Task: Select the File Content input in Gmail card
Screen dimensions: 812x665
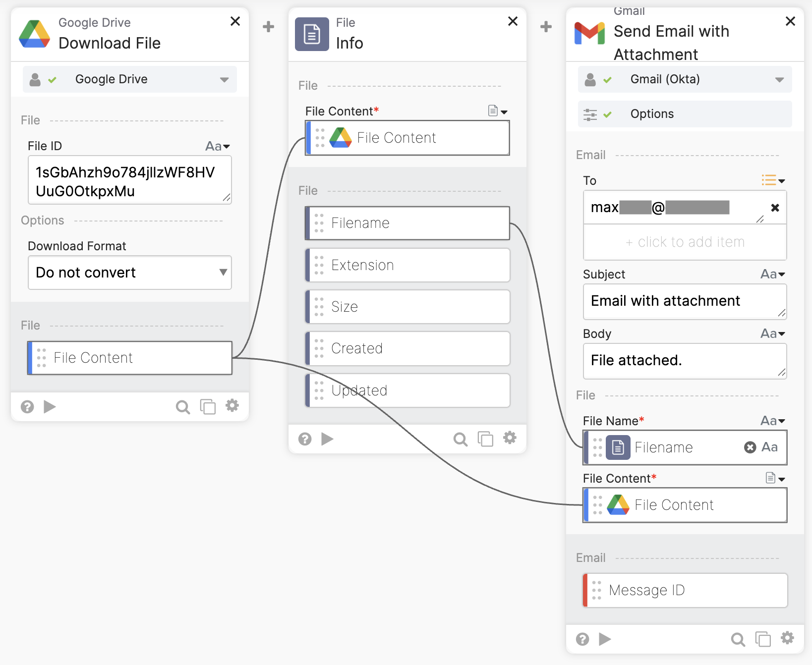Action: click(x=685, y=505)
